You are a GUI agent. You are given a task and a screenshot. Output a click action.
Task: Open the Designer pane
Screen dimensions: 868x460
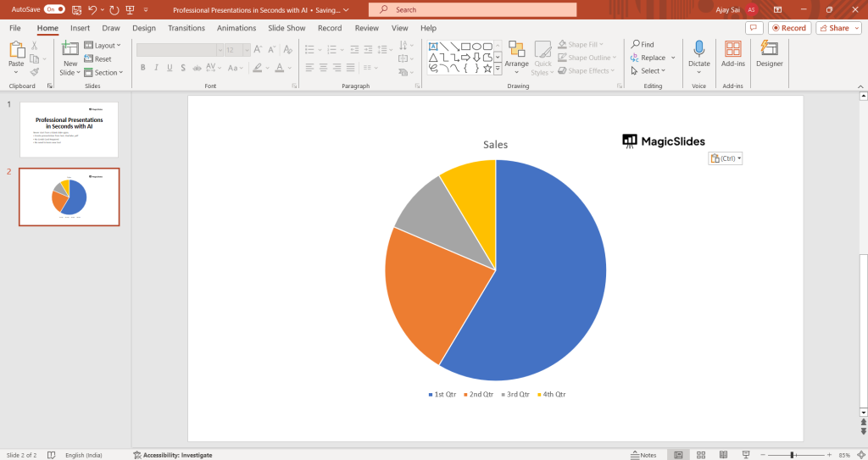point(770,54)
